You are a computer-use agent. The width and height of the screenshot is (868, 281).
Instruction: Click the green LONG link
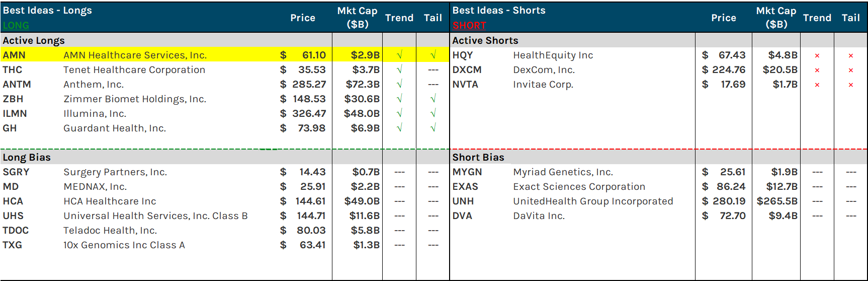pos(16,25)
